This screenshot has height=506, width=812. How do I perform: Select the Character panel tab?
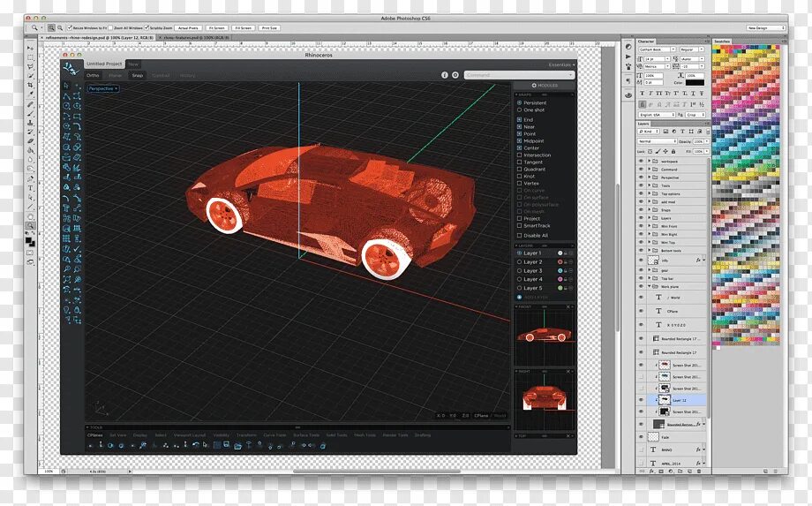646,42
